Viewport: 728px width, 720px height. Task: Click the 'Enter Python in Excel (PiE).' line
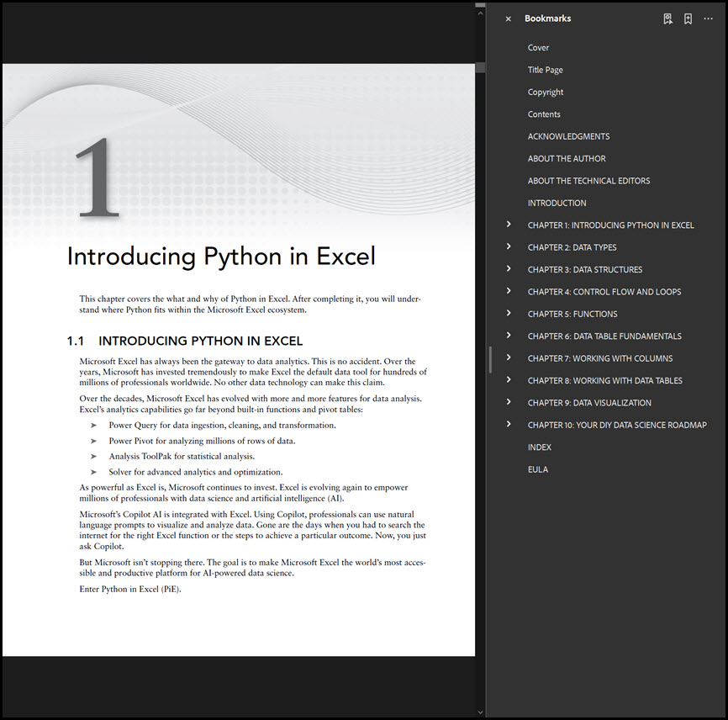point(130,589)
